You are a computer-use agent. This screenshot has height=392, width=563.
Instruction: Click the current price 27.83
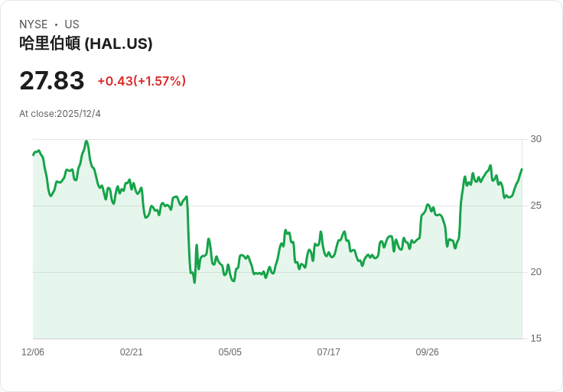point(51,81)
